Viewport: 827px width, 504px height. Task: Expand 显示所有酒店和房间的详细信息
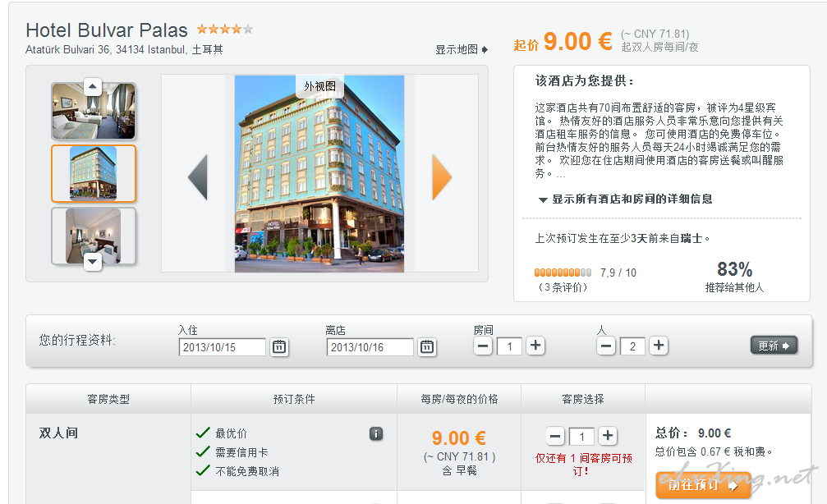click(626, 199)
